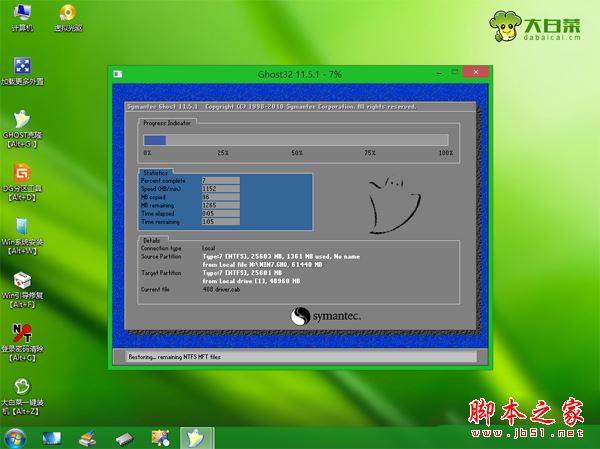Viewport: 600px width, 449px height.
Task: Click the Connection type Local value
Action: (209, 248)
